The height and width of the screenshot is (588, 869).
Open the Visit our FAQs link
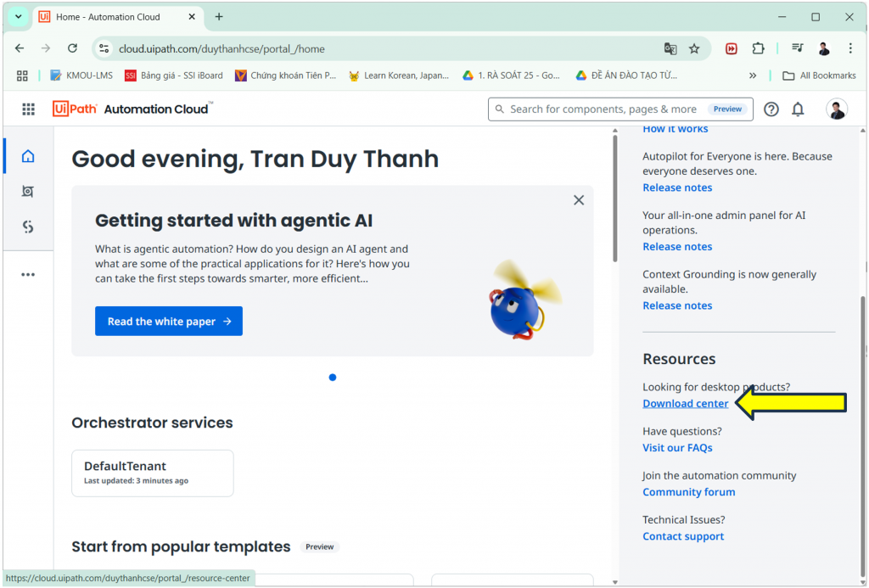coord(677,448)
